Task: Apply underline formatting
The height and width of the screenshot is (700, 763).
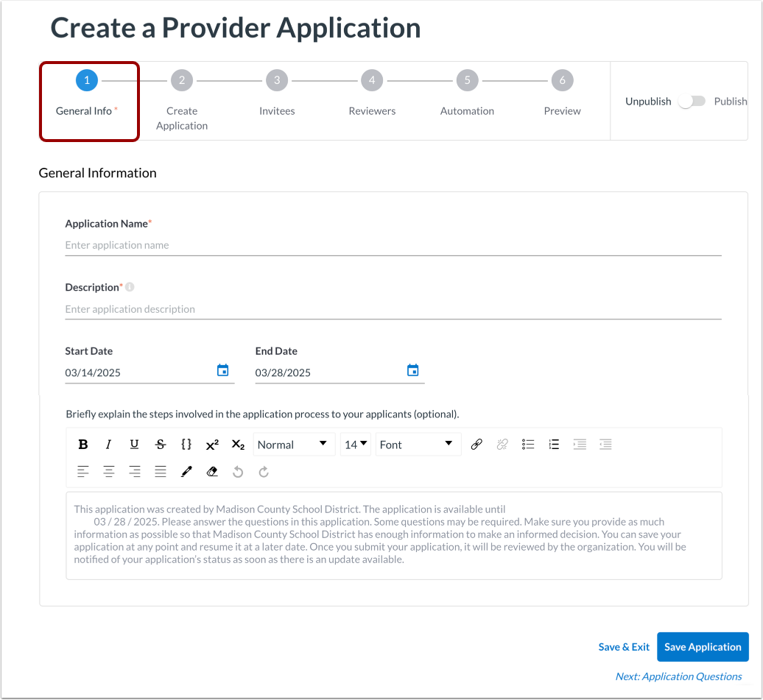Action: [134, 444]
